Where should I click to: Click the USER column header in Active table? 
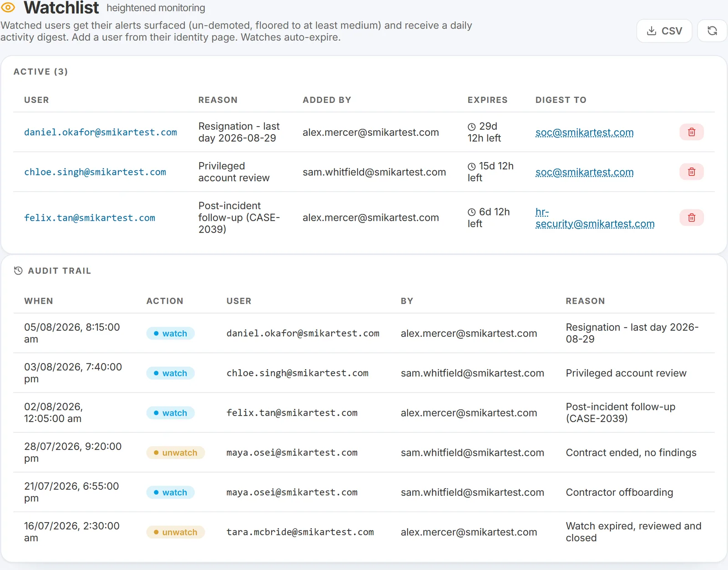pos(36,100)
